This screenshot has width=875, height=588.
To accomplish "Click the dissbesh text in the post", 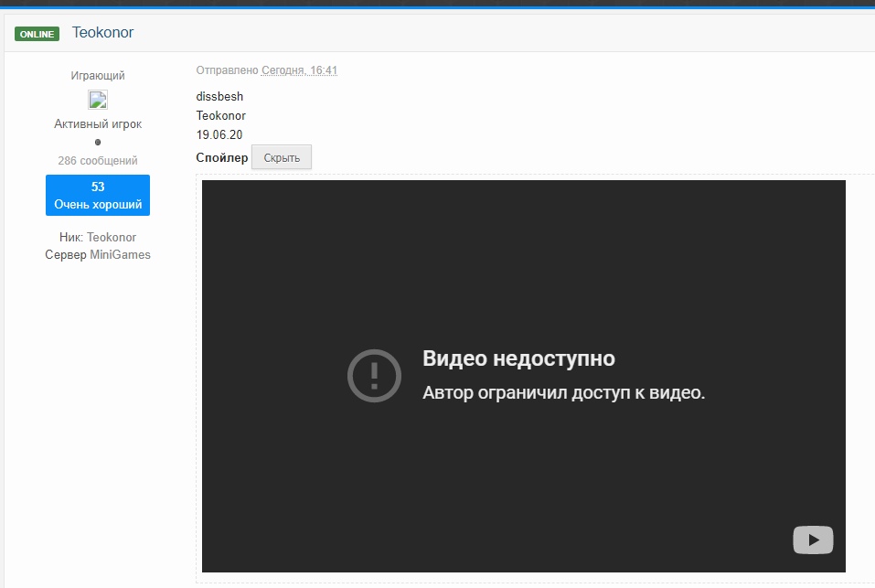I will pyautogui.click(x=219, y=97).
